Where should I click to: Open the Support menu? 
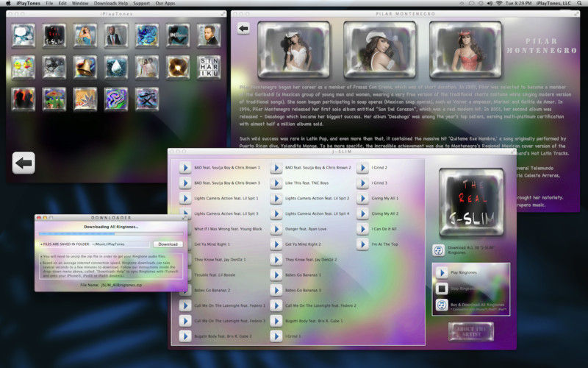pyautogui.click(x=141, y=3)
